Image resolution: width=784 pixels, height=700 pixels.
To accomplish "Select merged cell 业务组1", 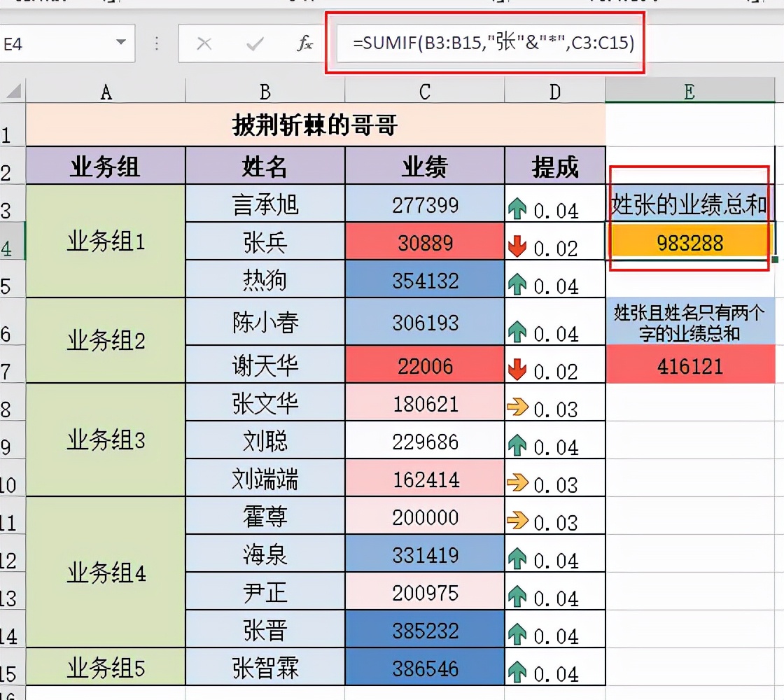I will 106,241.
